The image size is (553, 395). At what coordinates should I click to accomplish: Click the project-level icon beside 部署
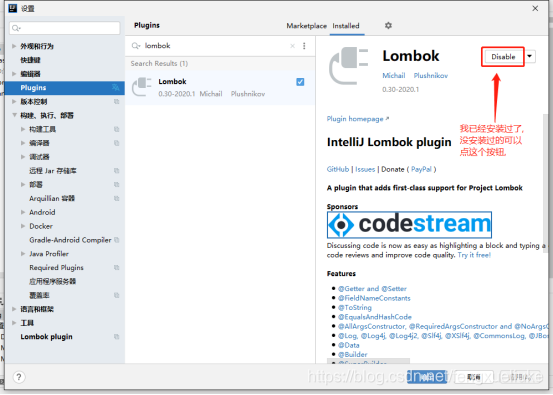pyautogui.click(x=116, y=184)
